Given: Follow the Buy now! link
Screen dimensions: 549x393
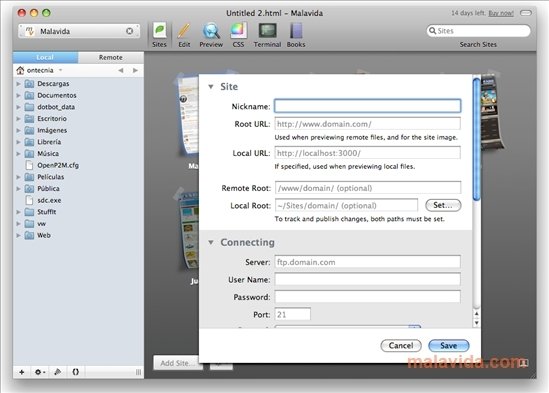Looking at the screenshot, I should coord(501,13).
